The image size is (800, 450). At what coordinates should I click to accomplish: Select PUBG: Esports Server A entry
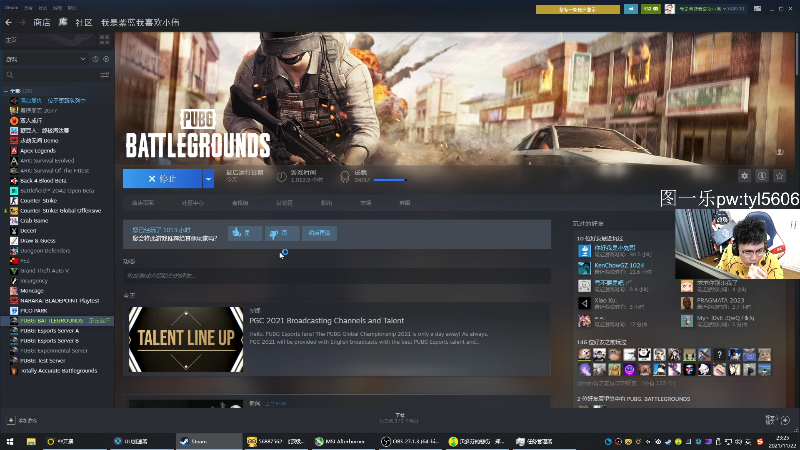click(x=49, y=331)
